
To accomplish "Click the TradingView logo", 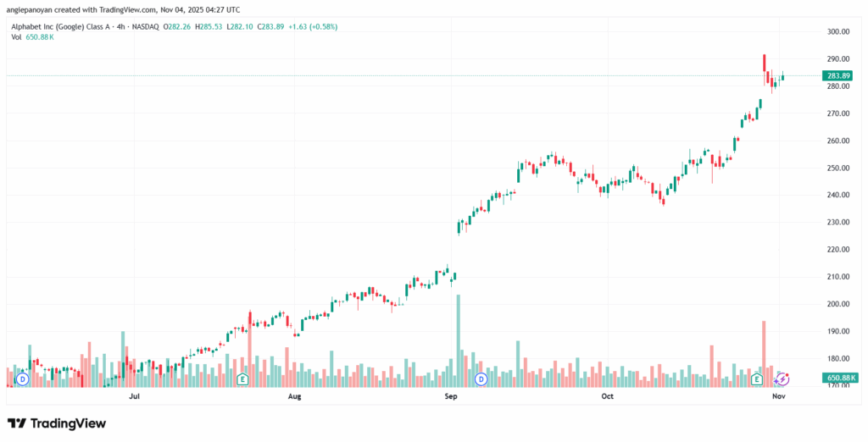I will pos(57,423).
